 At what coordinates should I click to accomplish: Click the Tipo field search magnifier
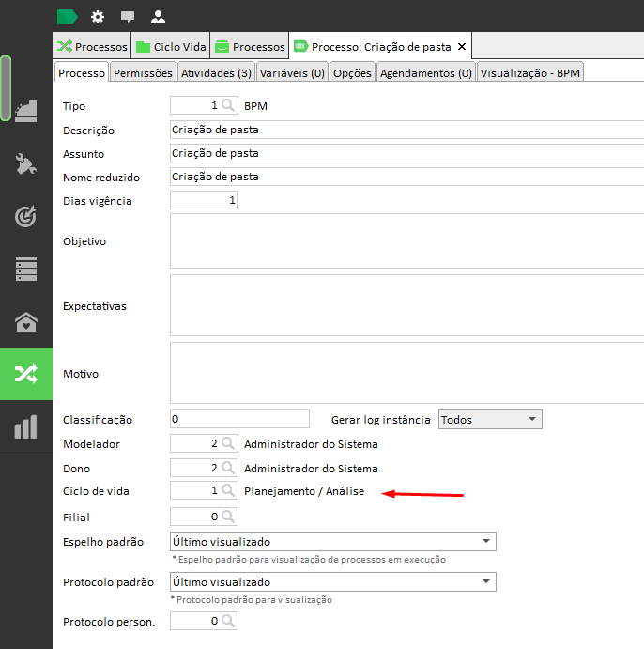pos(228,105)
